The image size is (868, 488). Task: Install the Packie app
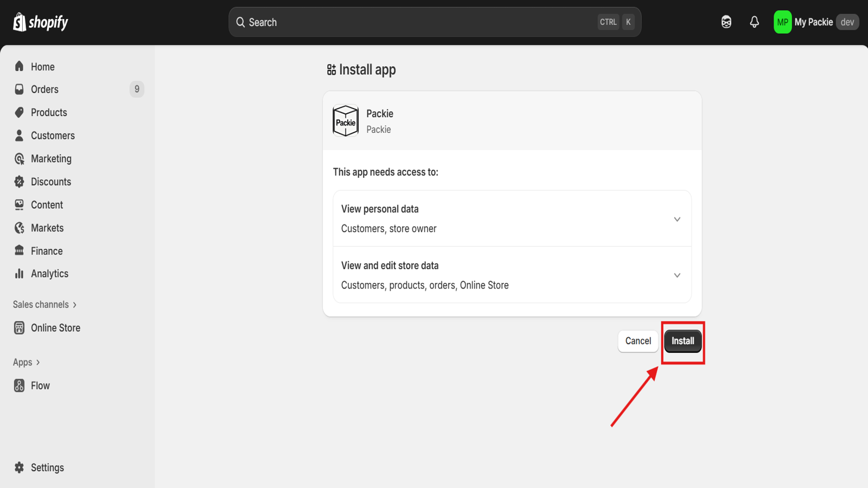[682, 341]
